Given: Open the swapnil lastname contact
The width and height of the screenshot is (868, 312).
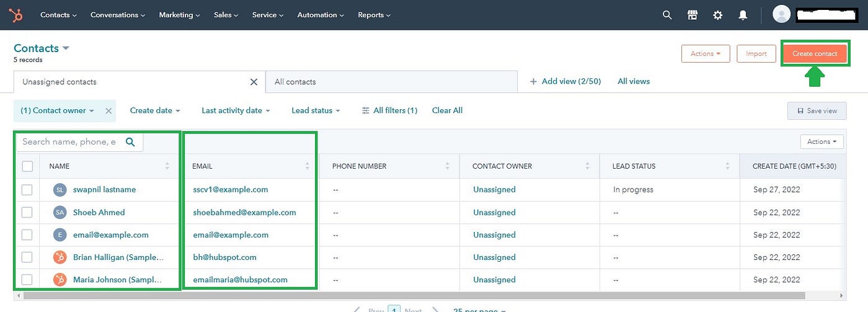Looking at the screenshot, I should (104, 190).
